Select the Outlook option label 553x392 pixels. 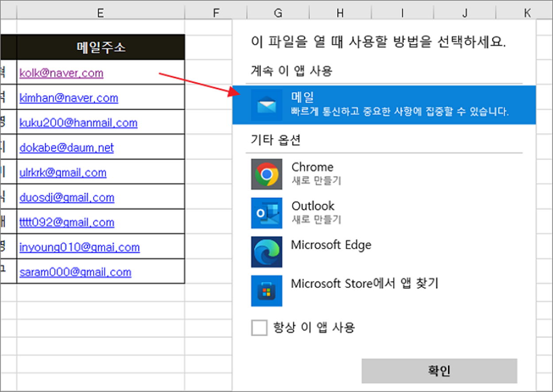click(313, 206)
